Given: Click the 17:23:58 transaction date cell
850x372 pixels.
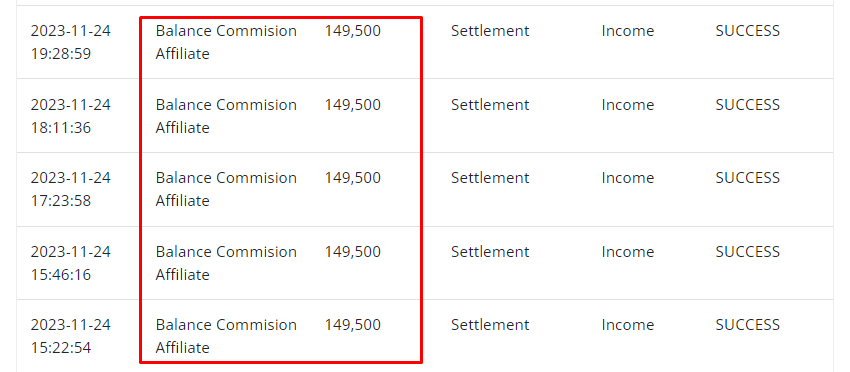Looking at the screenshot, I should [70, 189].
